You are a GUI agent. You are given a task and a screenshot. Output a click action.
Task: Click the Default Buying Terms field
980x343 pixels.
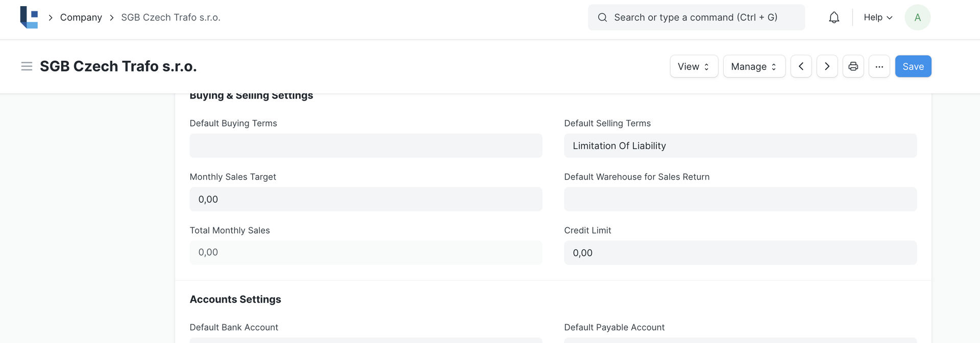(x=365, y=145)
